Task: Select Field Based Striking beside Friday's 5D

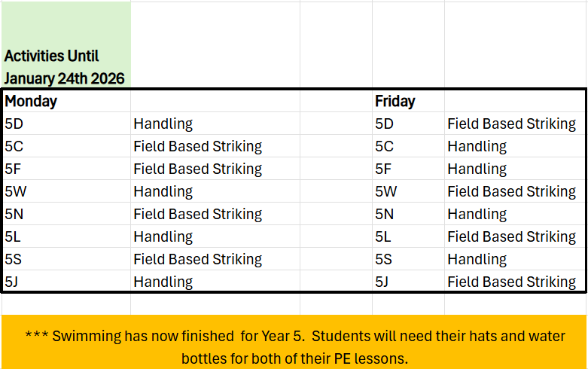Action: click(x=511, y=124)
